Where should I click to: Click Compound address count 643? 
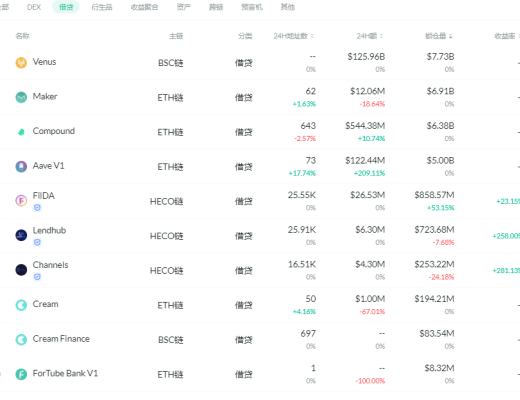308,126
